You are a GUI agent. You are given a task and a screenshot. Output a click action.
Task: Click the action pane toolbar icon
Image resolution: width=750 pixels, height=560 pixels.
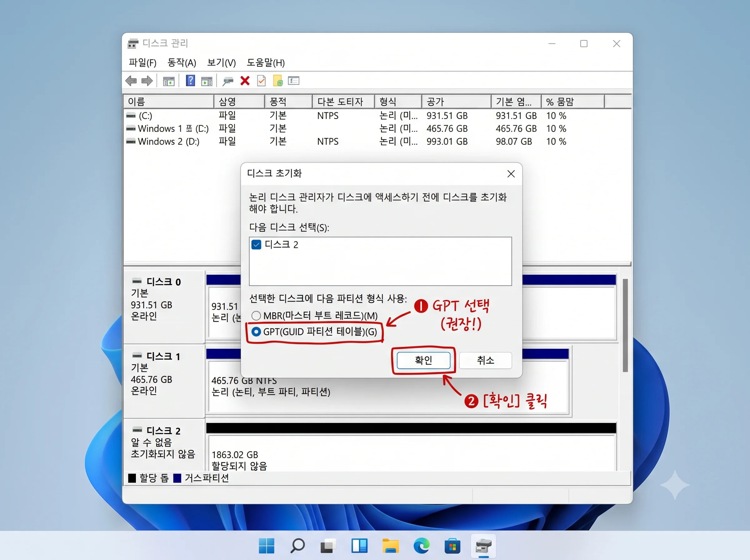coord(206,81)
